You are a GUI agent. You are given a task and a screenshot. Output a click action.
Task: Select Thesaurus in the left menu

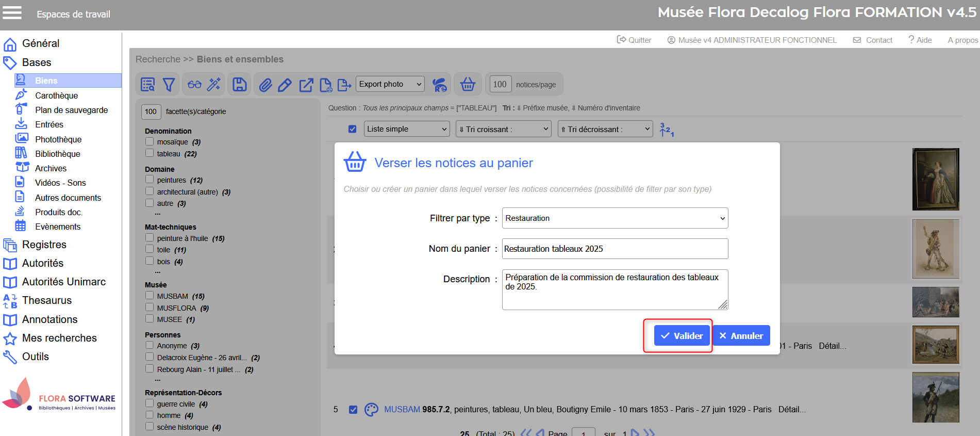coord(47,300)
